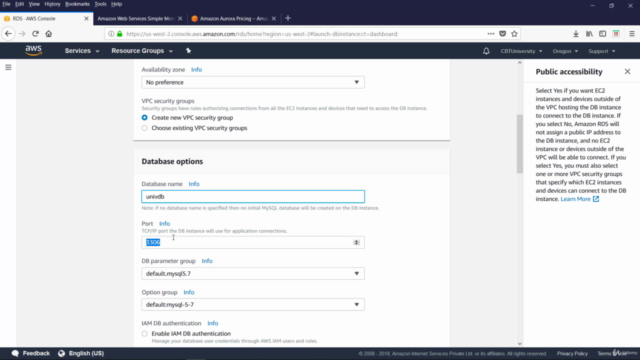Close the Amazon Aurora Pricing tab

pos(274,18)
